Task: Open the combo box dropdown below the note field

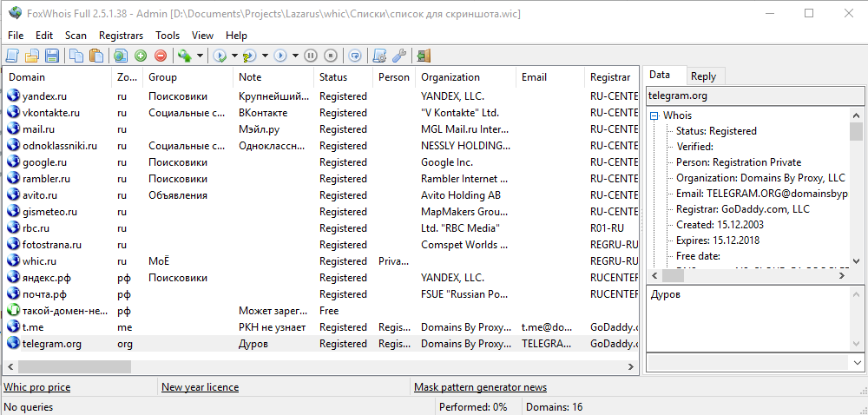Action: click(x=858, y=362)
